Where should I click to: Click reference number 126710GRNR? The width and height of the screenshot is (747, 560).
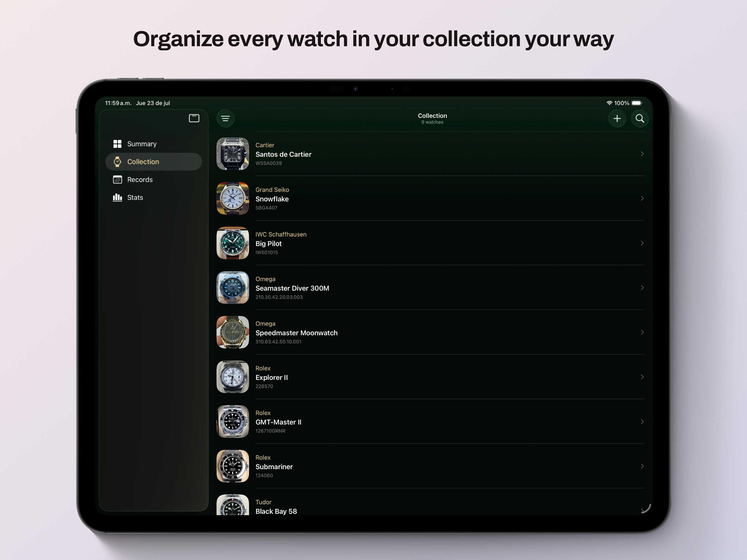click(270, 431)
